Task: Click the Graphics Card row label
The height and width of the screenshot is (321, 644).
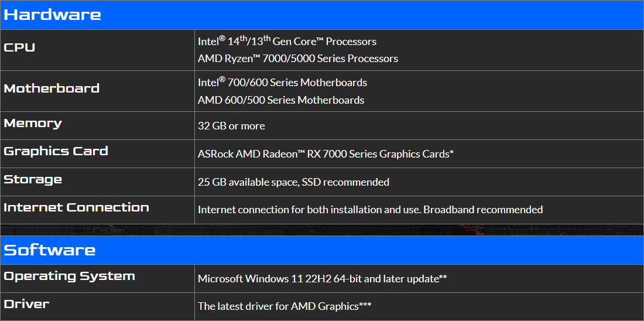Action: coord(56,151)
